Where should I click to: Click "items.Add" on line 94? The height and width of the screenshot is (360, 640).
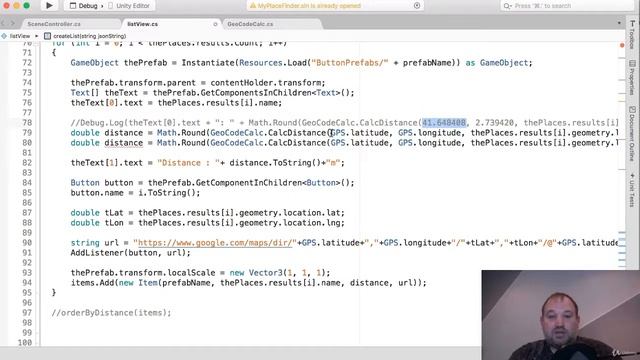click(x=92, y=283)
